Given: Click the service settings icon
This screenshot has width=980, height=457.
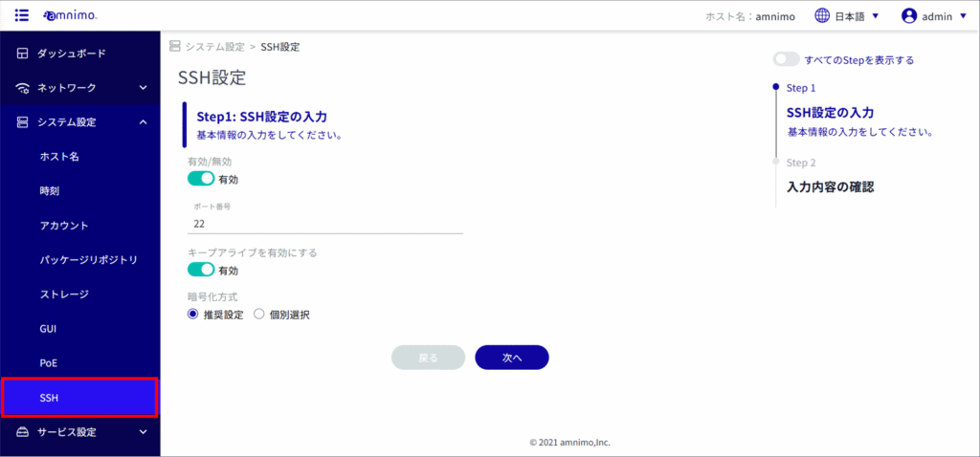Looking at the screenshot, I should tap(23, 432).
